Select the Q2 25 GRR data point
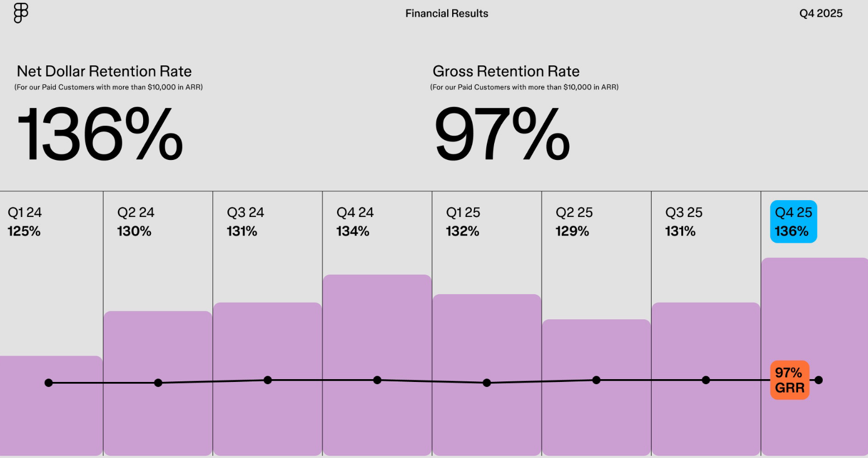Viewport: 868px width, 458px height. click(596, 380)
